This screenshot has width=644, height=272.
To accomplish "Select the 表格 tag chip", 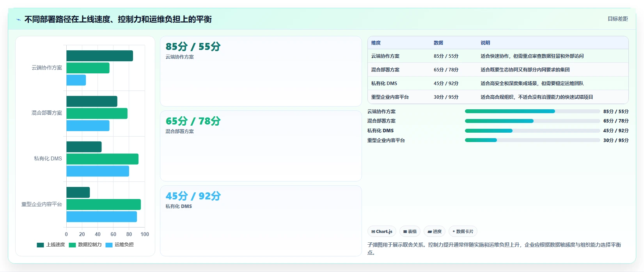I will coord(410,231).
